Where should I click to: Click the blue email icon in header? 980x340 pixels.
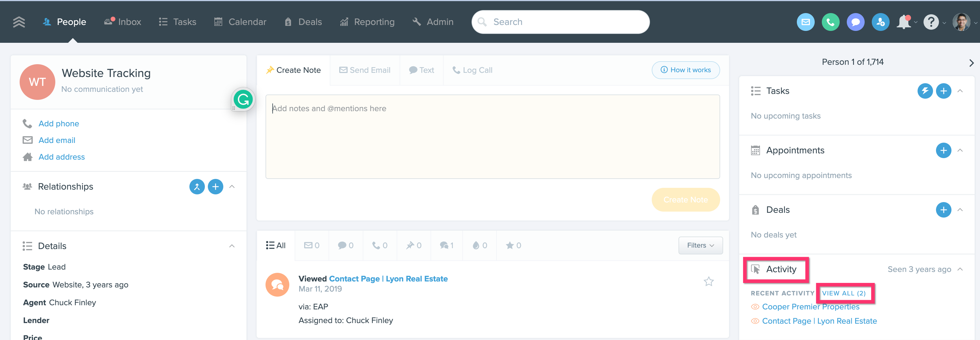pyautogui.click(x=806, y=22)
